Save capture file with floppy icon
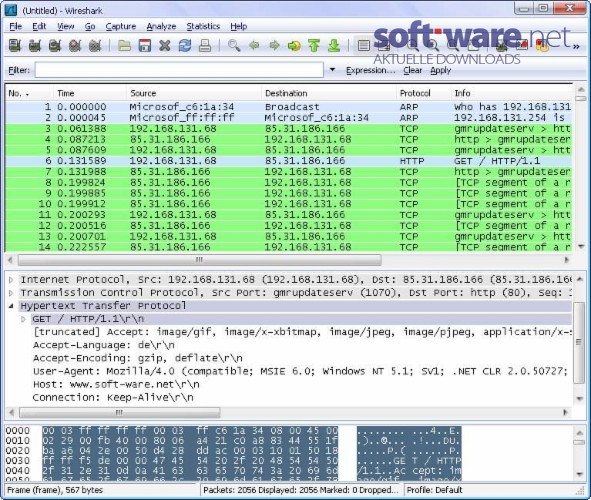591x500 pixels. pyautogui.click(x=145, y=46)
